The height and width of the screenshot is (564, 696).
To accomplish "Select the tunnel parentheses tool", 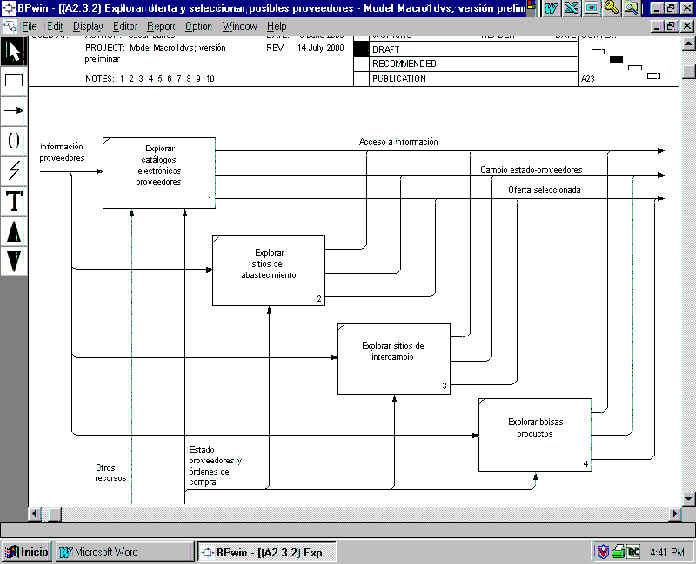I will pos(14,141).
